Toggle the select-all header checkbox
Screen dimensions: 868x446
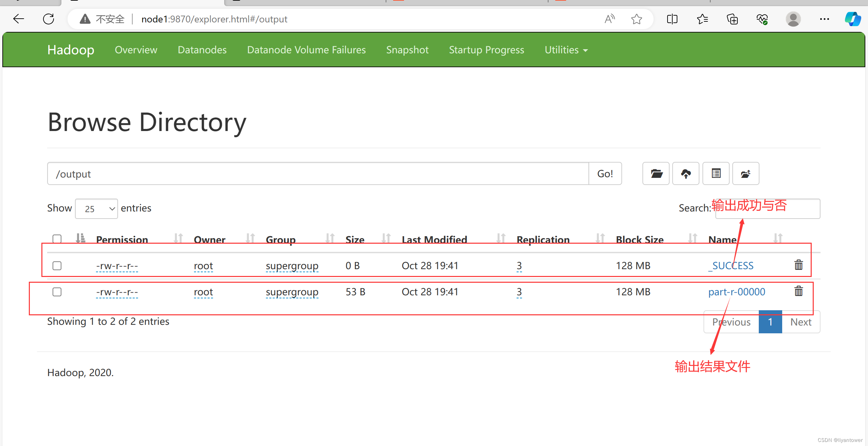[x=57, y=239]
